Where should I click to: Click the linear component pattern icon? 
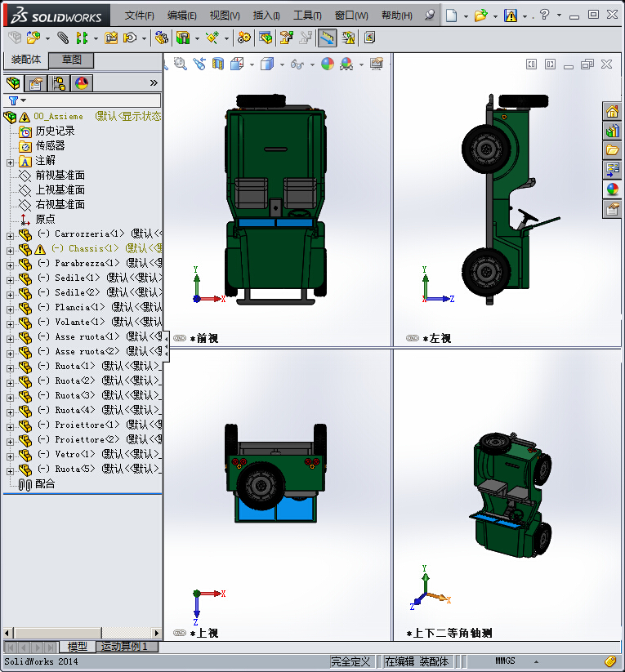click(x=82, y=38)
